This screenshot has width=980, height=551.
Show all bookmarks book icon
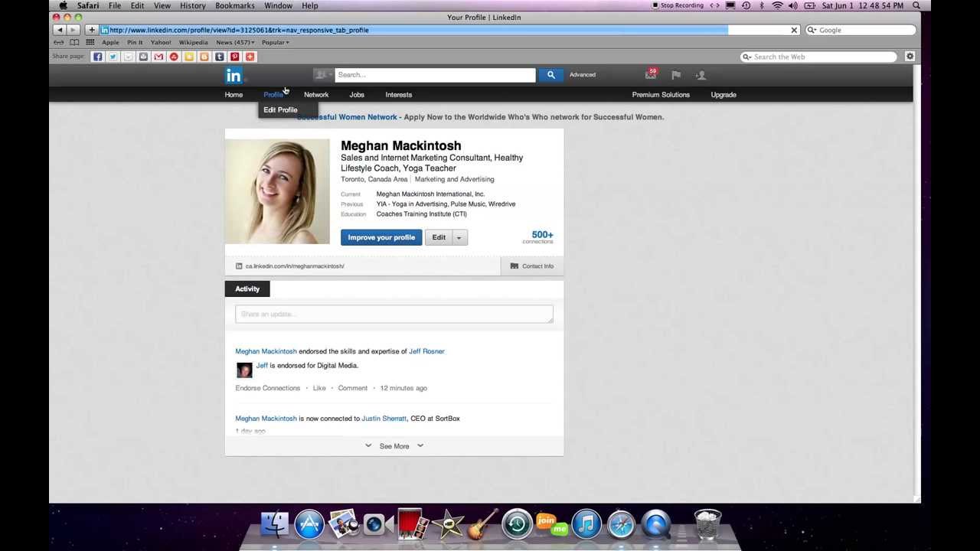[x=74, y=42]
